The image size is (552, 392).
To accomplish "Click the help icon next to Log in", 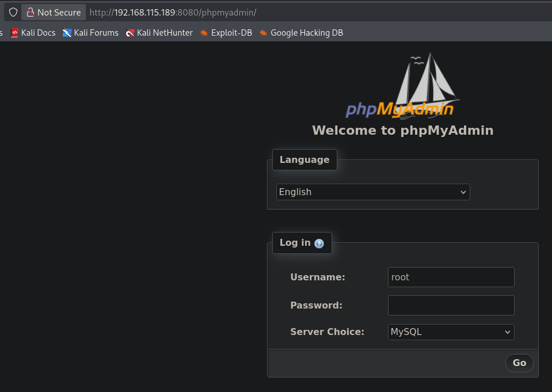I will pyautogui.click(x=319, y=243).
